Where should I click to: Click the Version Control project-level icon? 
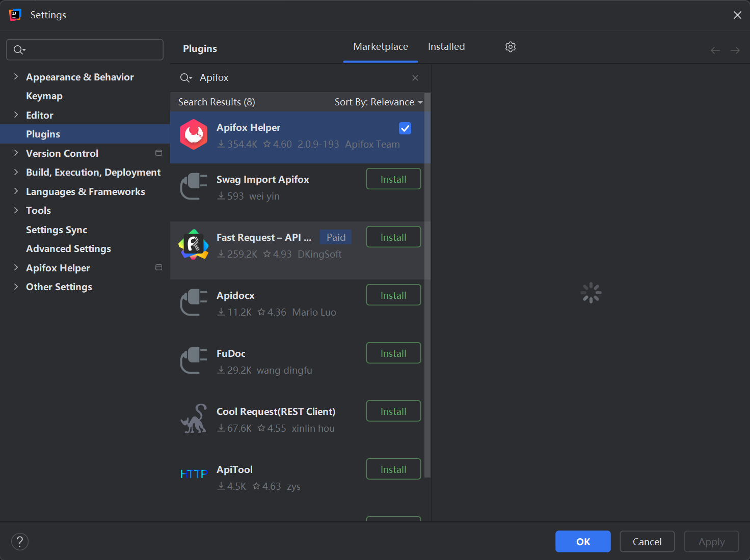(x=159, y=153)
